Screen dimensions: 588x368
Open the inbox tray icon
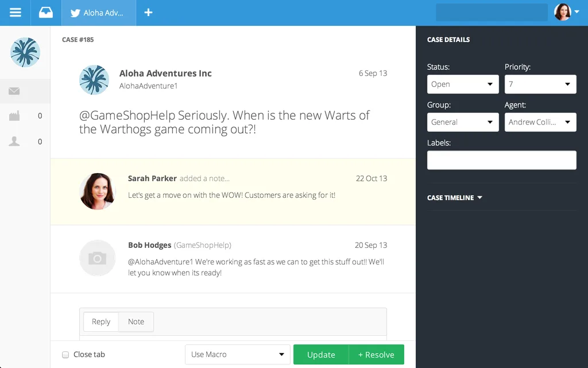[46, 13]
